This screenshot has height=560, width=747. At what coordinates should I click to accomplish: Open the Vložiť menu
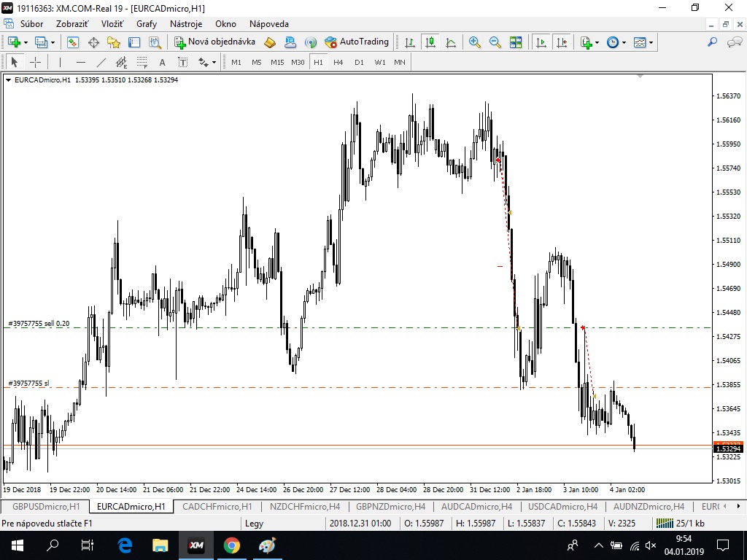click(x=112, y=24)
